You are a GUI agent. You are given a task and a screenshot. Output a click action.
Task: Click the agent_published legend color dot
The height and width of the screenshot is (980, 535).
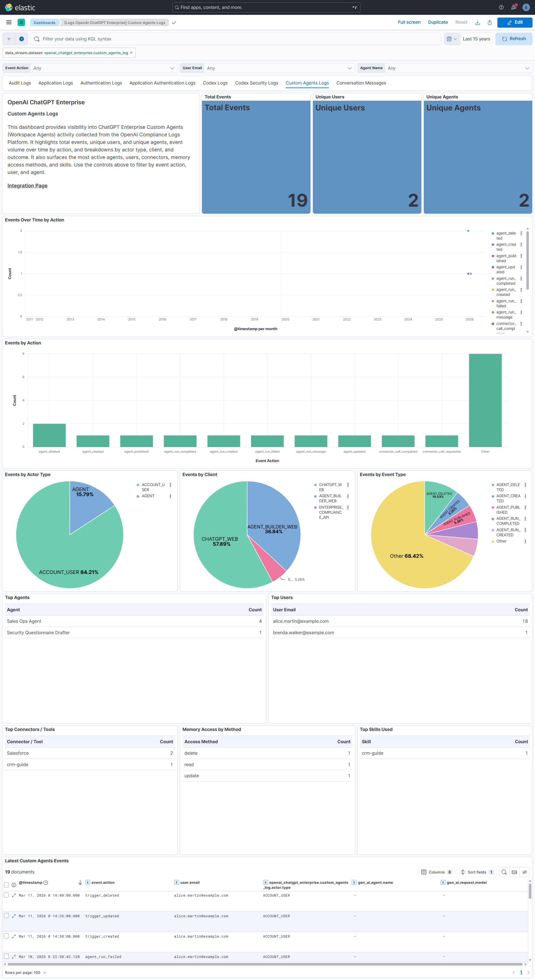(x=493, y=256)
